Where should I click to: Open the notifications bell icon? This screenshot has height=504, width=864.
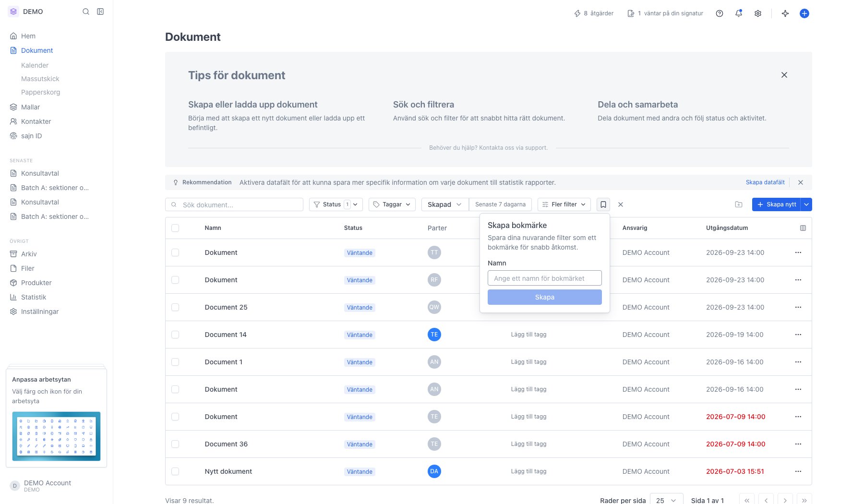pos(739,13)
